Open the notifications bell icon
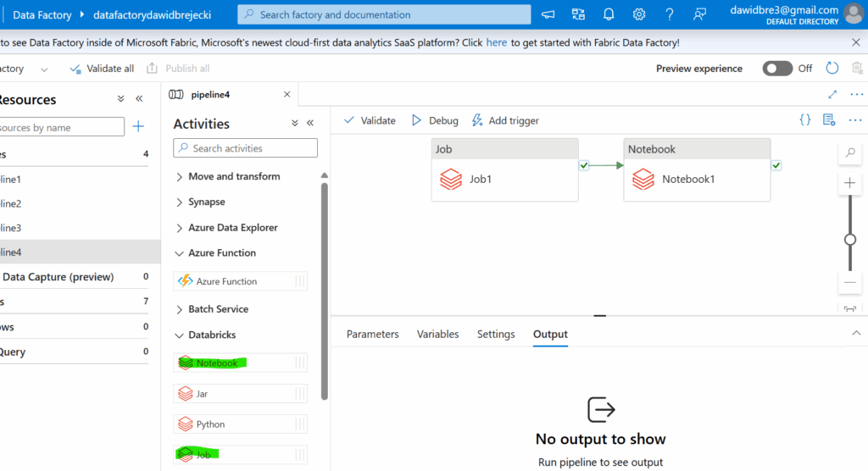 pyautogui.click(x=609, y=14)
